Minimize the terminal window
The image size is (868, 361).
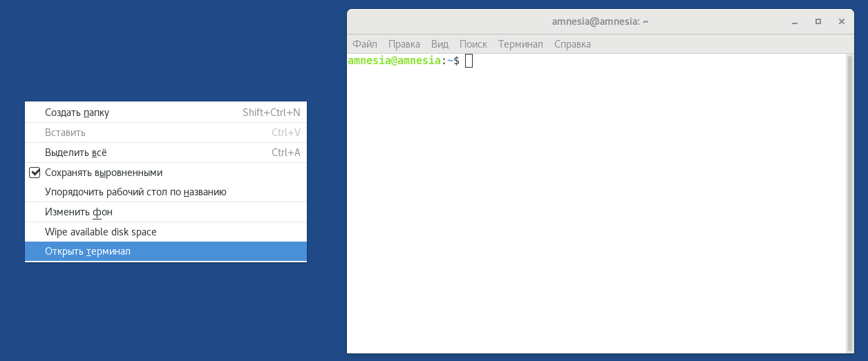click(x=795, y=21)
